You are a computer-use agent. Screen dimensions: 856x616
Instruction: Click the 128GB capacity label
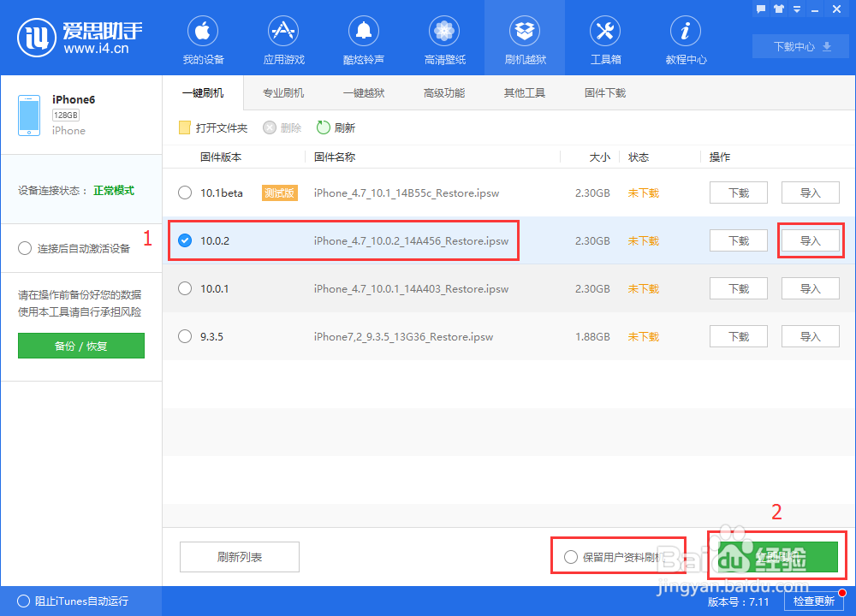(x=66, y=115)
